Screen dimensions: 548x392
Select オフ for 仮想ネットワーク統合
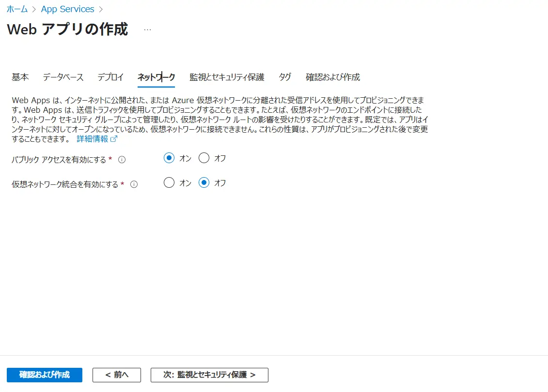pos(204,182)
